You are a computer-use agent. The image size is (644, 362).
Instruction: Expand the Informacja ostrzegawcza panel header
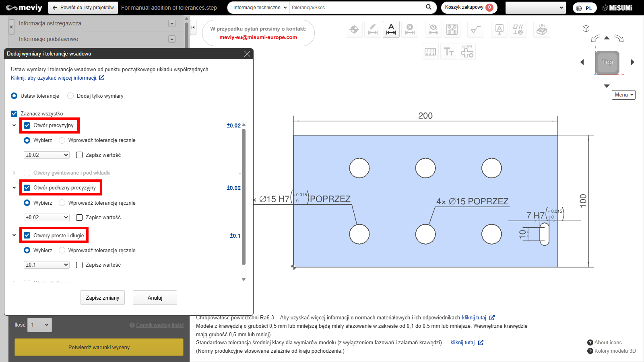pos(172,24)
